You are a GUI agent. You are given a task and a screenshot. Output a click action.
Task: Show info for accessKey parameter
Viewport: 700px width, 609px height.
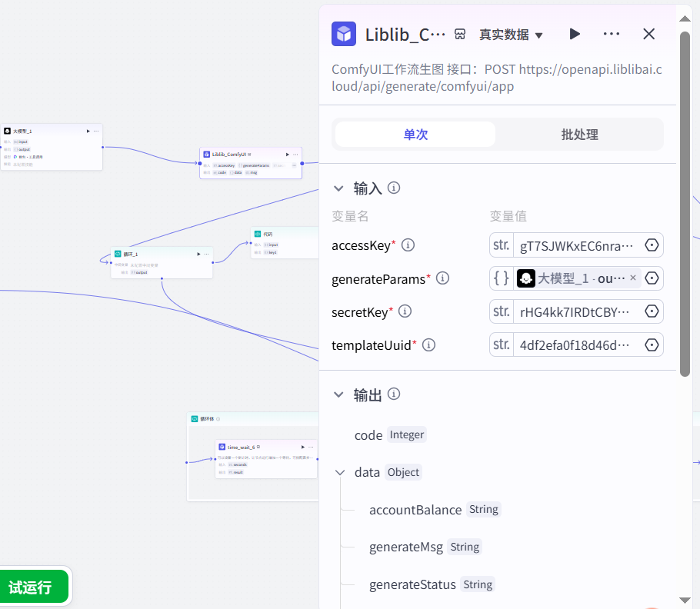(408, 245)
